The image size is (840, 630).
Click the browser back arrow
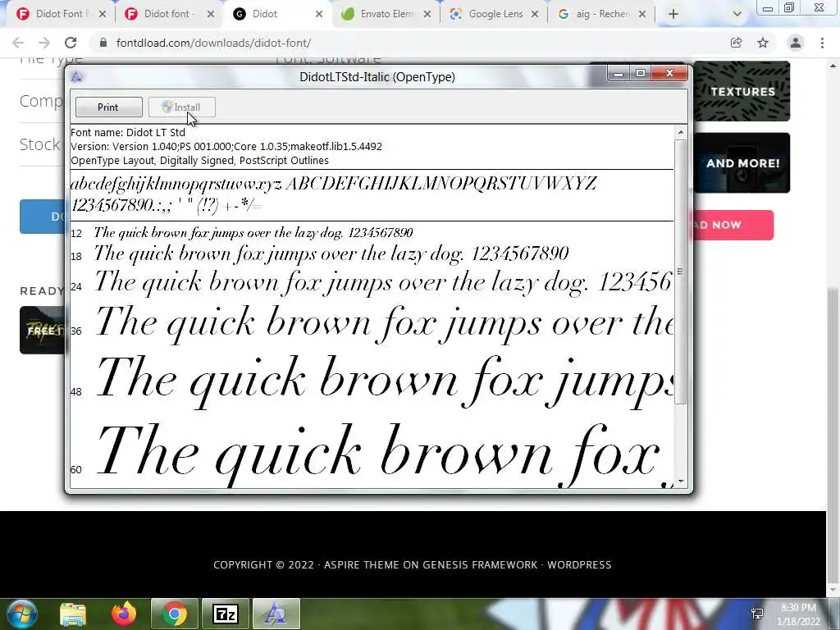(18, 43)
